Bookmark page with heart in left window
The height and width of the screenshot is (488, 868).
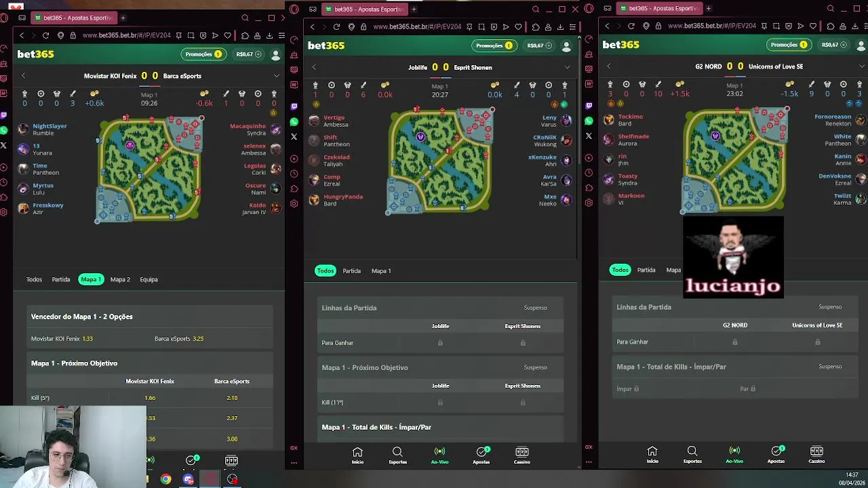pos(228,35)
